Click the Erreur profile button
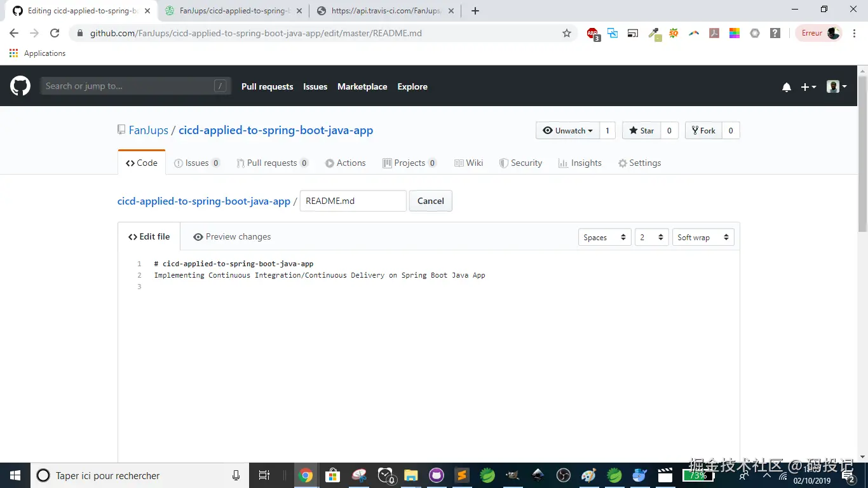 tap(819, 33)
